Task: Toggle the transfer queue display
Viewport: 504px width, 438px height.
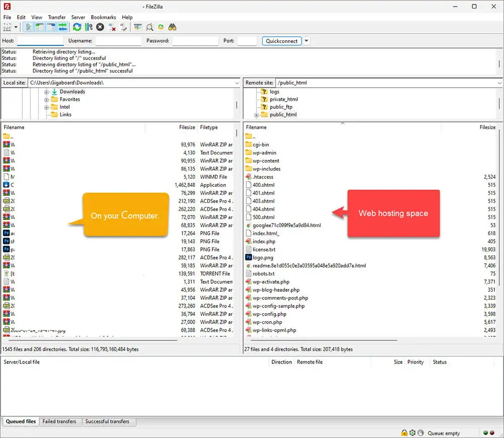Action: pyautogui.click(x=62, y=27)
